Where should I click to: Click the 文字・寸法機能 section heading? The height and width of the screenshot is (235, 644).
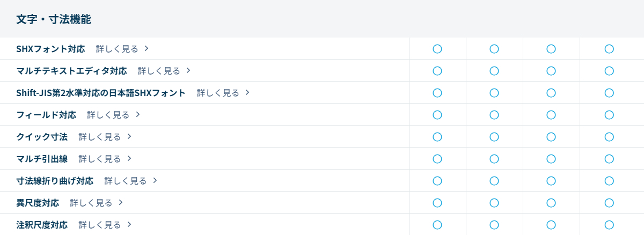click(54, 19)
